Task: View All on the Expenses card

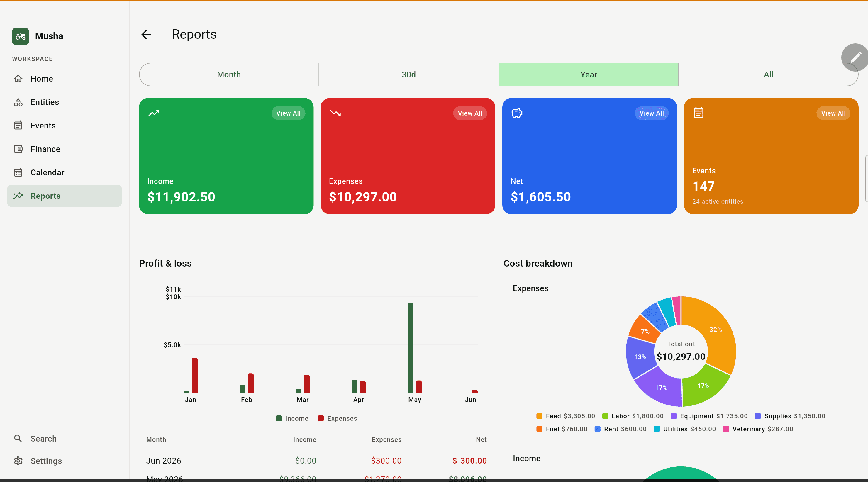Action: 470,113
